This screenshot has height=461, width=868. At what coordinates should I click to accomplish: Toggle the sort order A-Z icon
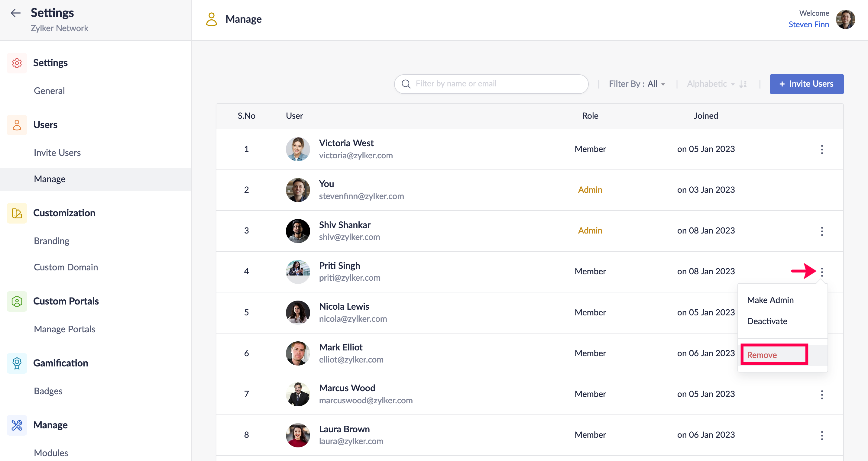coord(743,84)
